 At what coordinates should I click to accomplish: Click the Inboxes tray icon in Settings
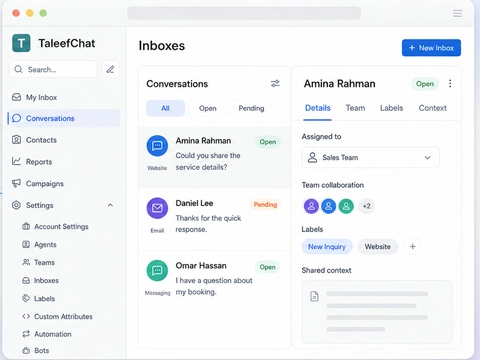pos(26,280)
